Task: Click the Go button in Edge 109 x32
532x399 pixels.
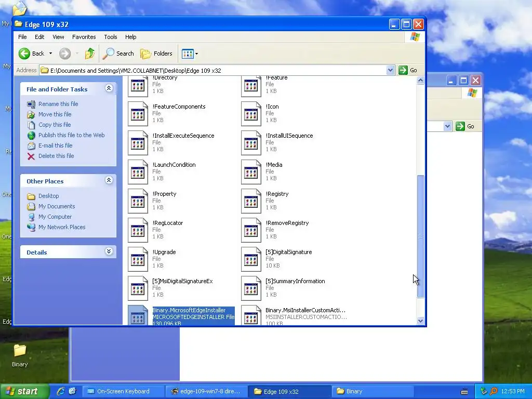Action: point(408,70)
